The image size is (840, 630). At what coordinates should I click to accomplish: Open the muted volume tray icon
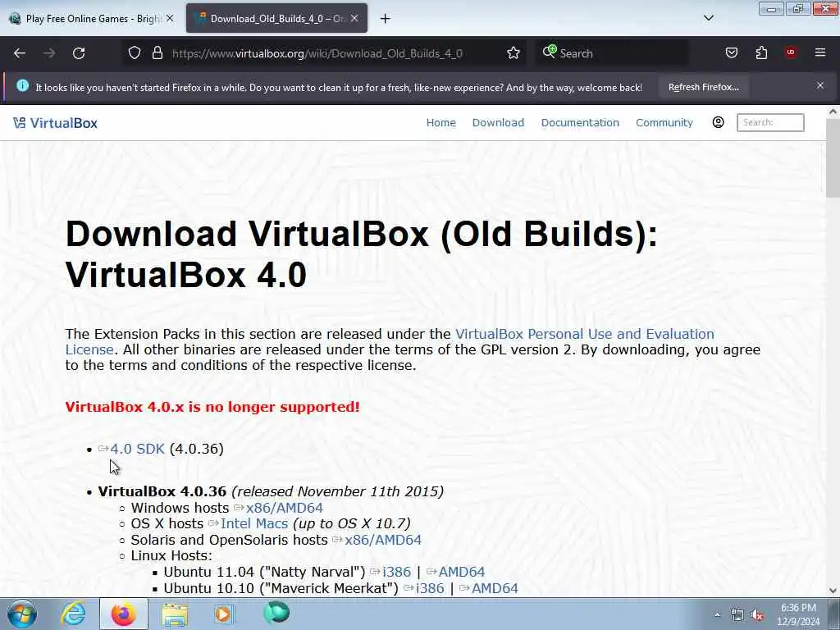pyautogui.click(x=757, y=615)
